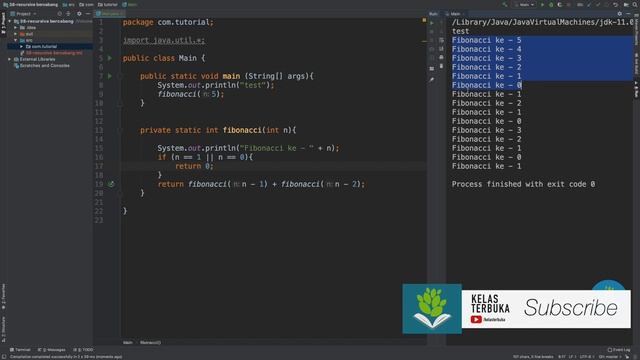Select Scratches and Consoles in project tree
The image size is (640, 360).
[41, 65]
